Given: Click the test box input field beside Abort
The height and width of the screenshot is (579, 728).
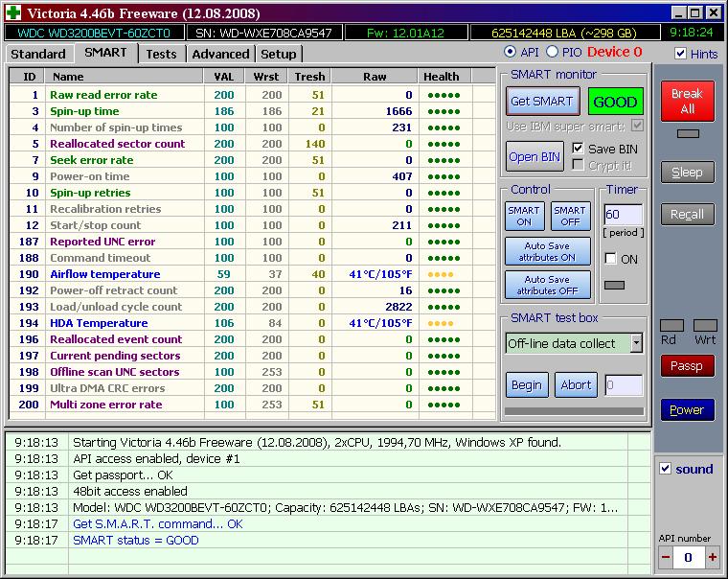Looking at the screenshot, I should pos(624,385).
